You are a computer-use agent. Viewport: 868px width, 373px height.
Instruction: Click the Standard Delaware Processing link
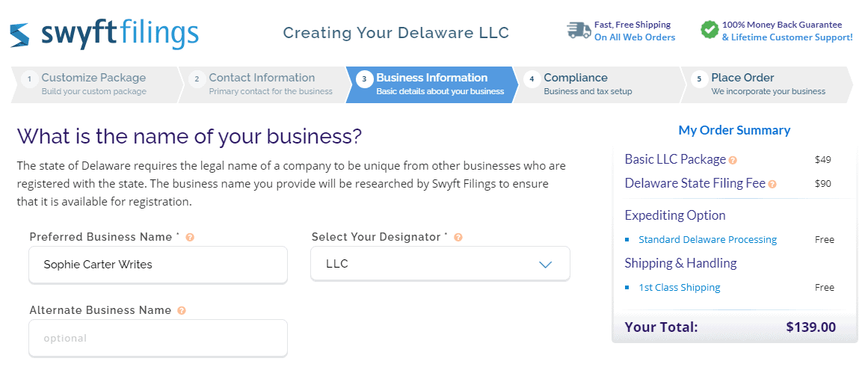[x=707, y=240]
